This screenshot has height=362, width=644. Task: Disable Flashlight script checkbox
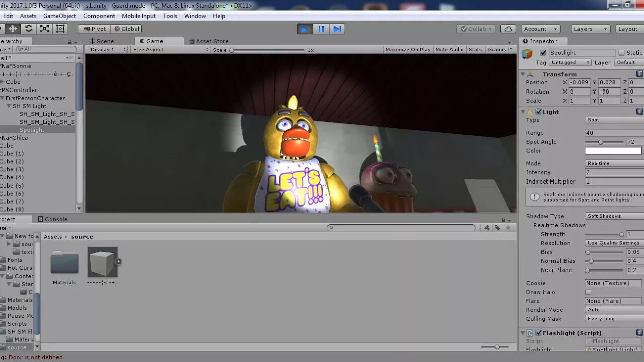(x=539, y=333)
